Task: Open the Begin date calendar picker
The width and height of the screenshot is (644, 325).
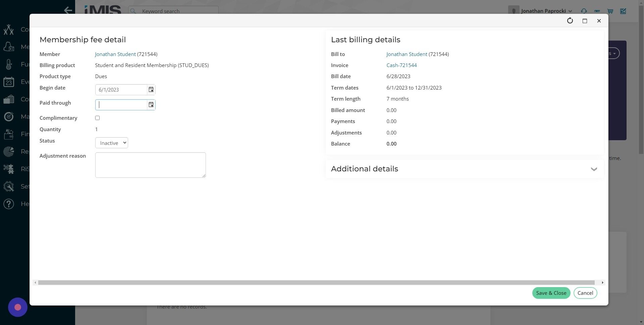Action: 151,90
